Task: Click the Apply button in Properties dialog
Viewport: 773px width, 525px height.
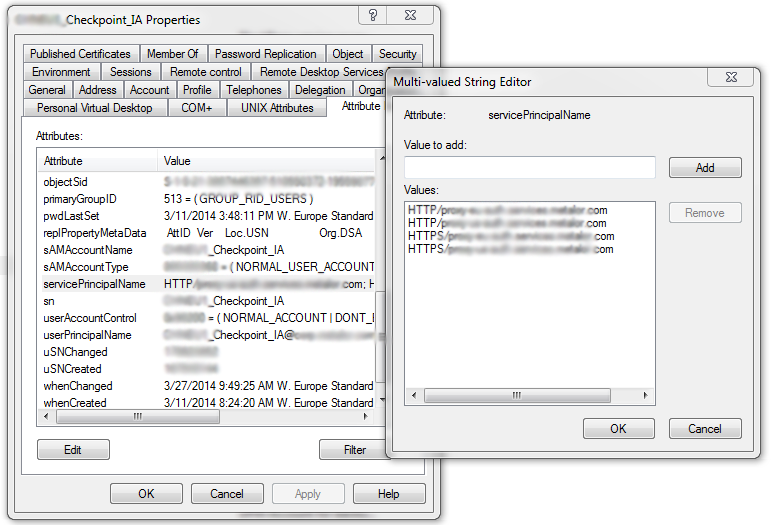Action: point(308,493)
